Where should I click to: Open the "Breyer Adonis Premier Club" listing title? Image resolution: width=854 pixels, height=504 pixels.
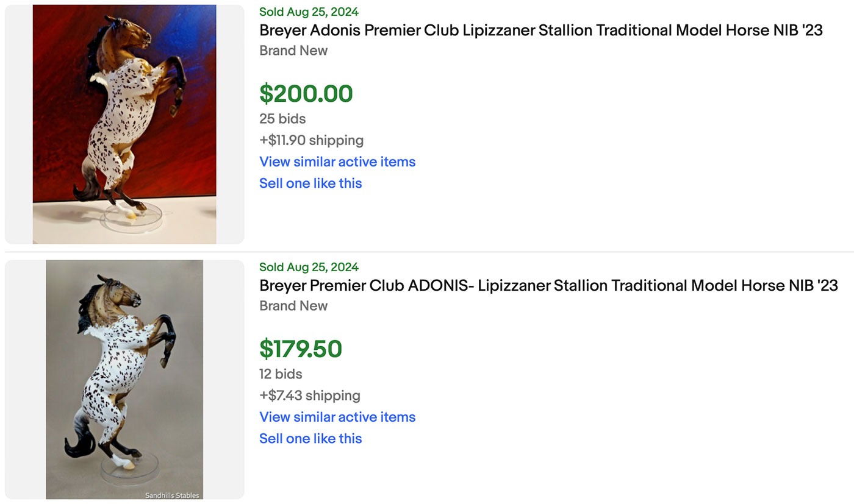tap(540, 30)
